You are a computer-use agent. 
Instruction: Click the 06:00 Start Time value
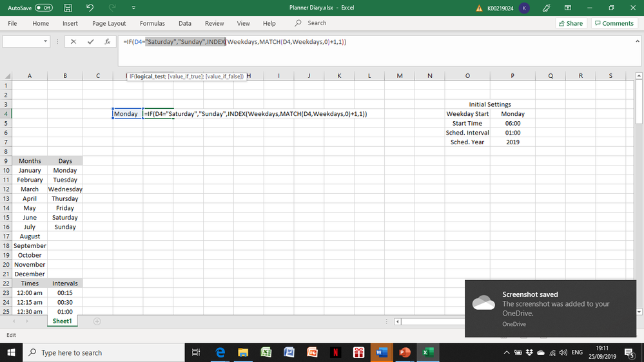[x=512, y=123]
